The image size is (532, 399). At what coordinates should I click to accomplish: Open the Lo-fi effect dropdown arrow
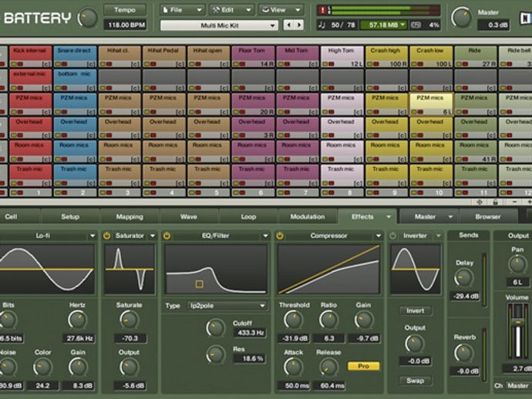[x=93, y=236]
